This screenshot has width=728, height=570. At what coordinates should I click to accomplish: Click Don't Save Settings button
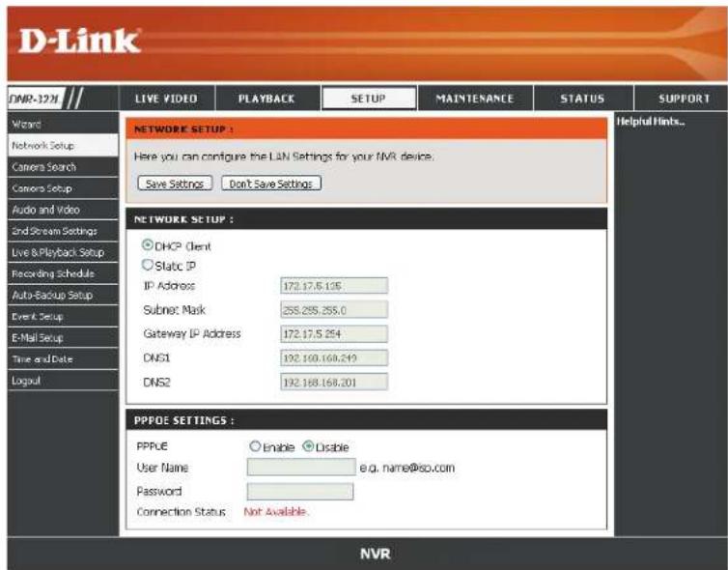click(271, 184)
